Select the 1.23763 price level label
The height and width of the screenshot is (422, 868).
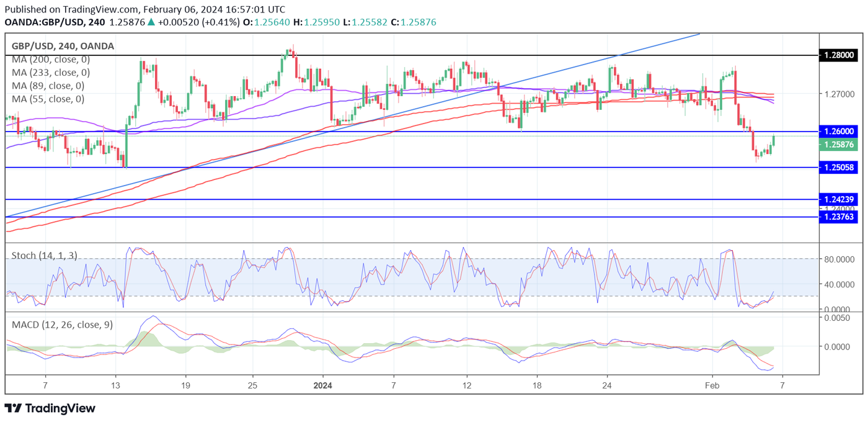click(x=838, y=217)
